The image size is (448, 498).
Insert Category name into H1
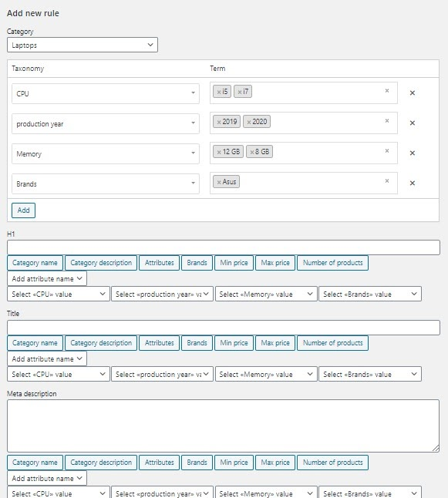click(35, 263)
